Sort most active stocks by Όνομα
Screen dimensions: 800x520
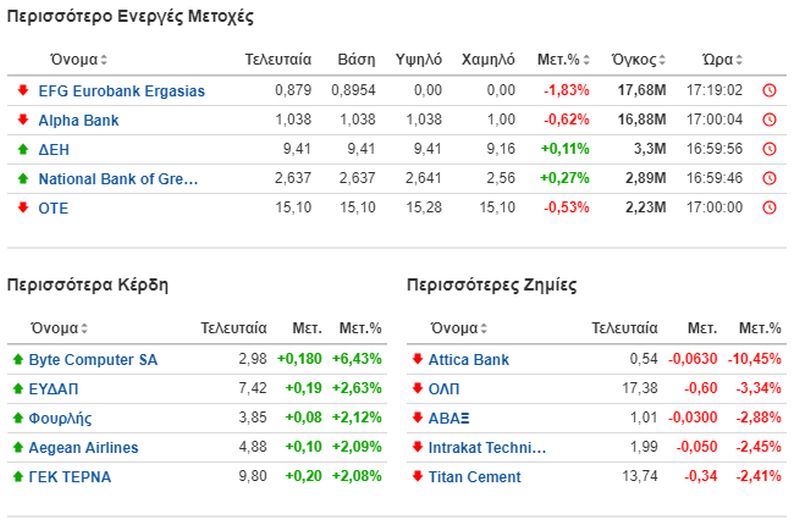[x=79, y=60]
